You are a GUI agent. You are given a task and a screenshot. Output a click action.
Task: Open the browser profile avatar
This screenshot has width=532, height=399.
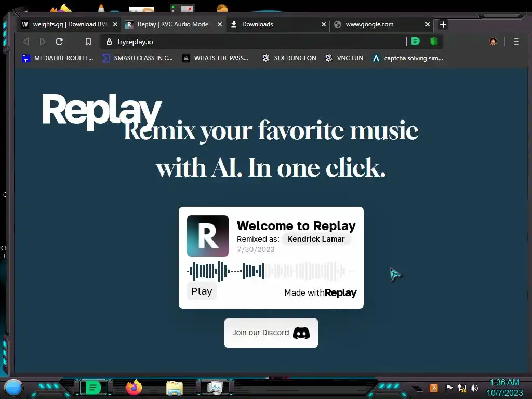(x=493, y=42)
